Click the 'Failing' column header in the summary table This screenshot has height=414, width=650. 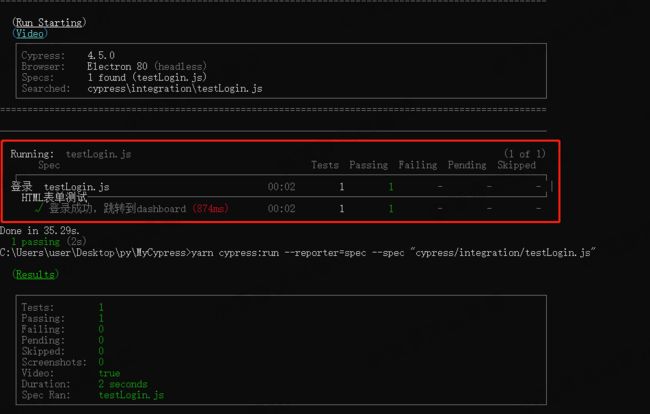pyautogui.click(x=418, y=165)
